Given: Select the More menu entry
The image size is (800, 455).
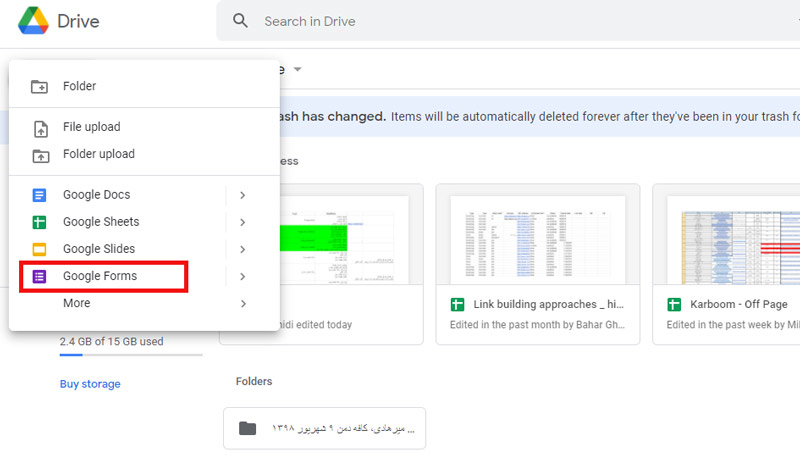Looking at the screenshot, I should pos(77,303).
